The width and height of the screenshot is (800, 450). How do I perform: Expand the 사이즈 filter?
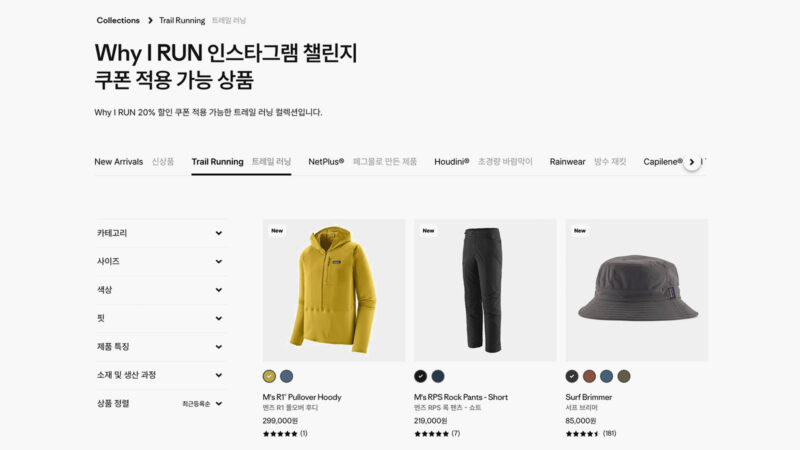point(160,262)
